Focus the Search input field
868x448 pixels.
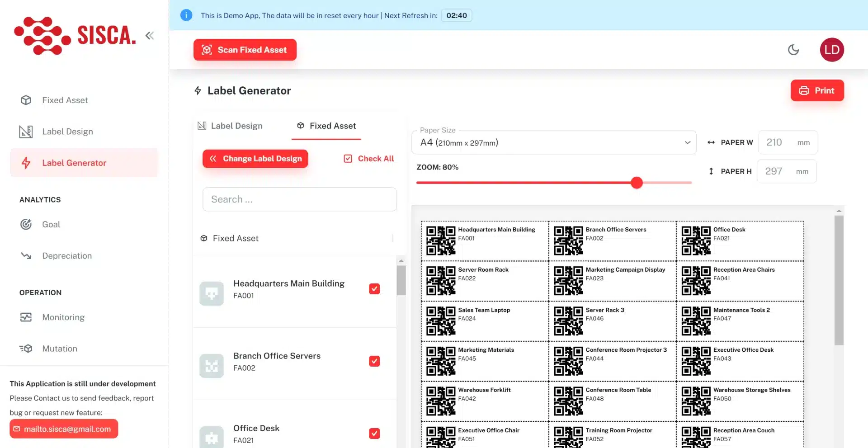(x=300, y=199)
